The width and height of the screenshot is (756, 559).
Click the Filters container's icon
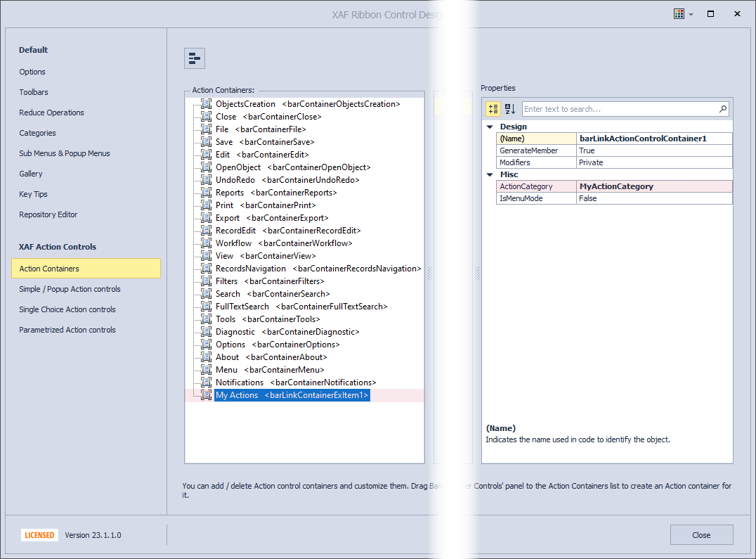[207, 281]
